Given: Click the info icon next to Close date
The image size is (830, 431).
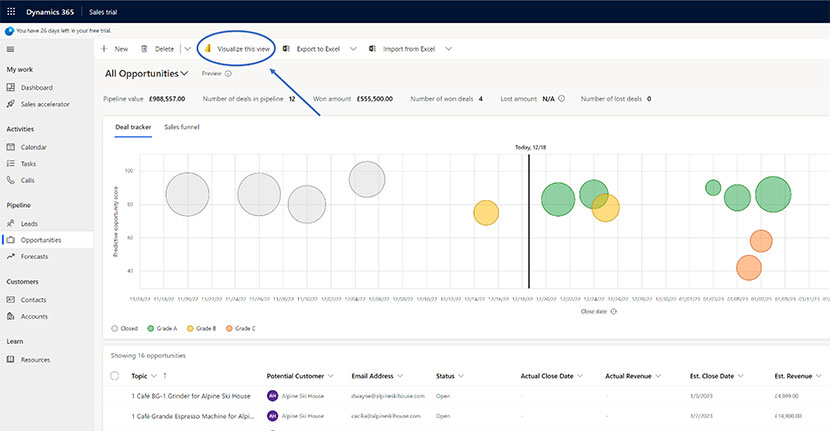Looking at the screenshot, I should point(614,311).
